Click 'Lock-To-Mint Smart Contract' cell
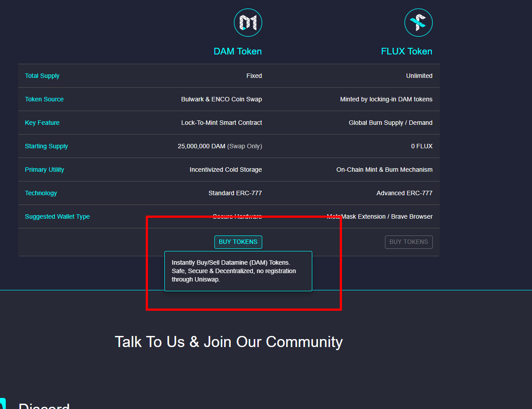532x409 pixels. tap(221, 123)
